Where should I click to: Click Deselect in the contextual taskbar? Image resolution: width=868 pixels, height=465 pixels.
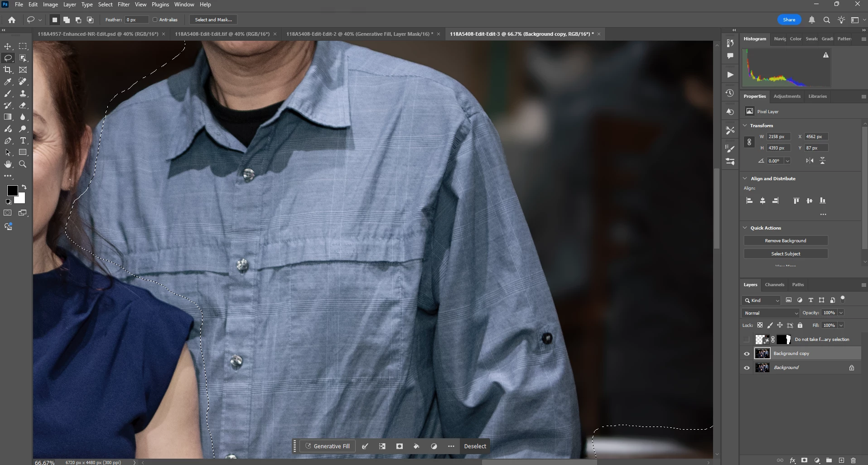[x=475, y=446]
